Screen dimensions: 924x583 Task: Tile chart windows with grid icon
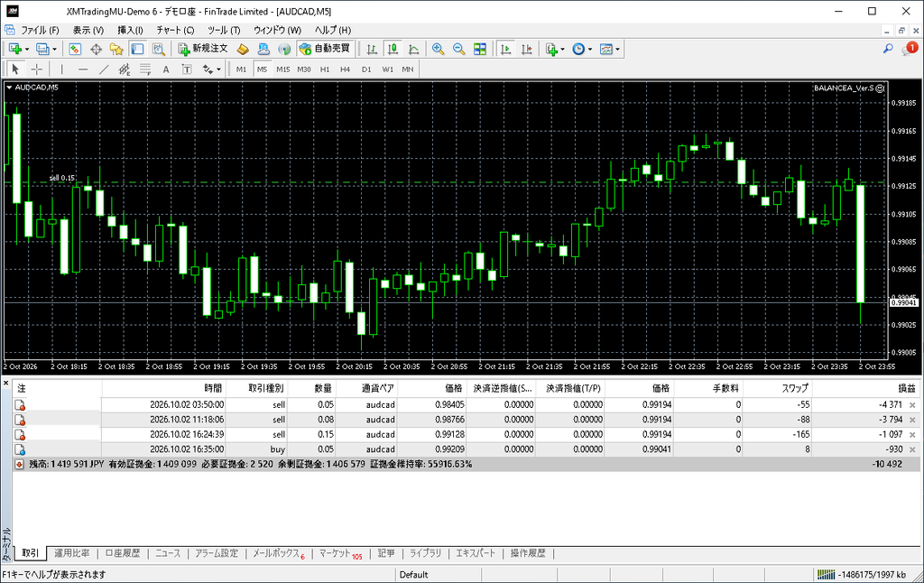[480, 49]
